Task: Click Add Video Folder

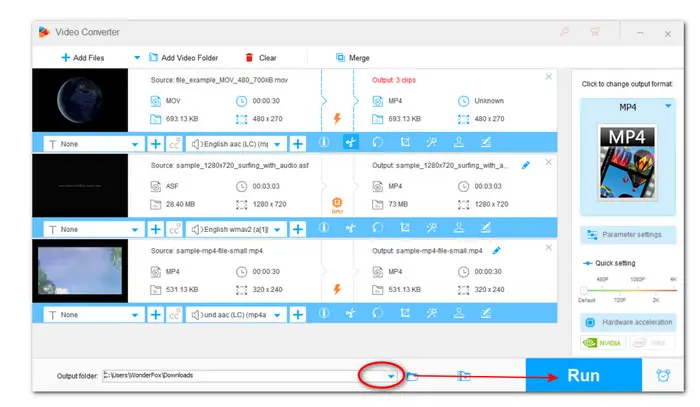Action: [183, 58]
